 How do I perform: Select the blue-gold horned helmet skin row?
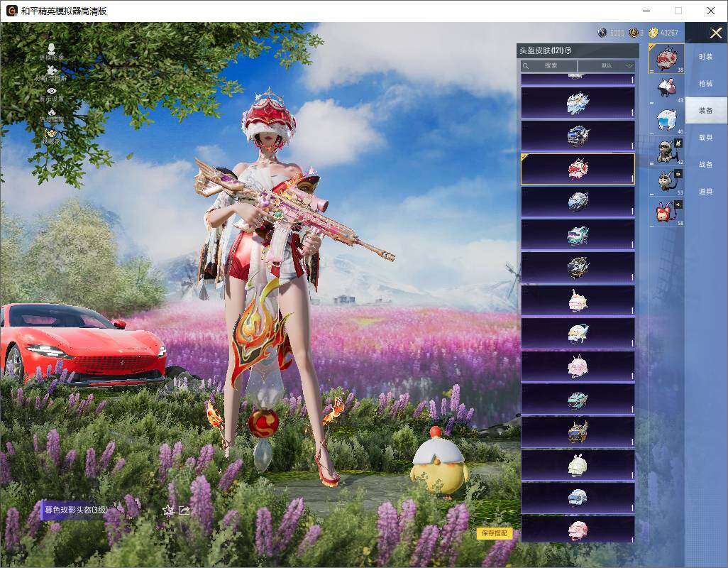[578, 432]
